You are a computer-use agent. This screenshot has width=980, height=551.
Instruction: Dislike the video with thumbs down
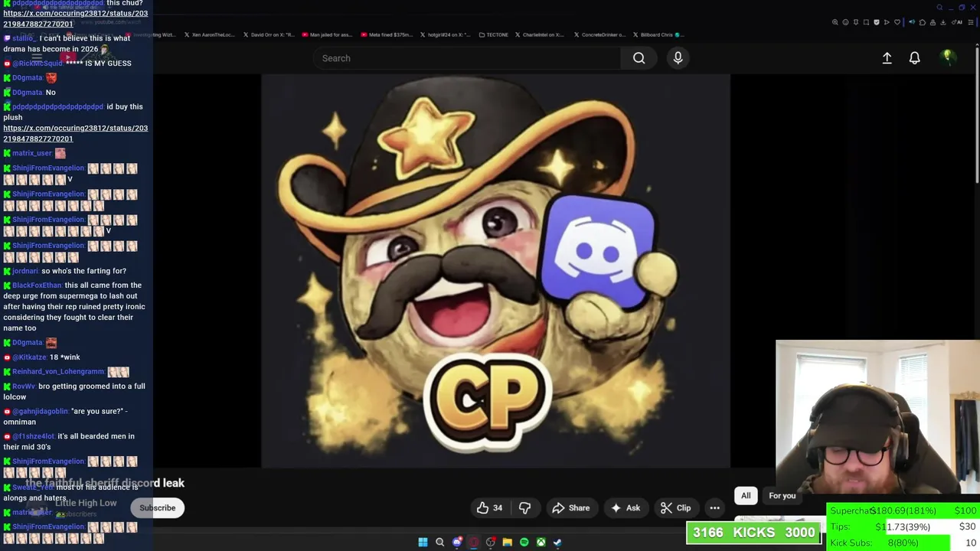(524, 508)
